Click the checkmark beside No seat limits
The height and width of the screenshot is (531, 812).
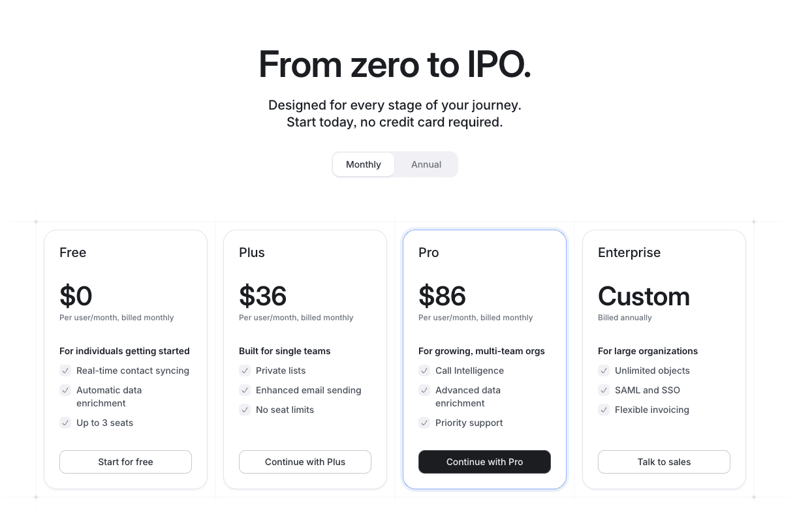pos(245,410)
